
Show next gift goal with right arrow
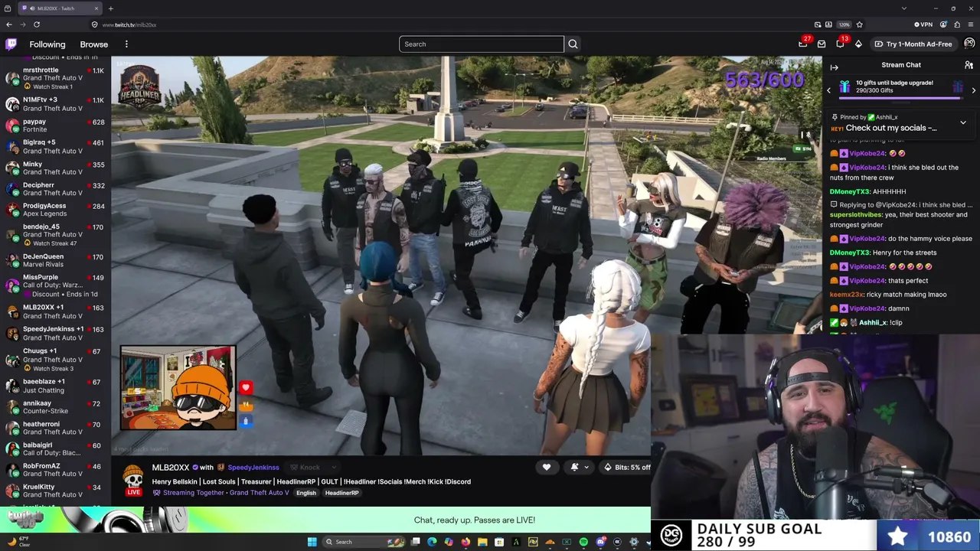coord(974,90)
